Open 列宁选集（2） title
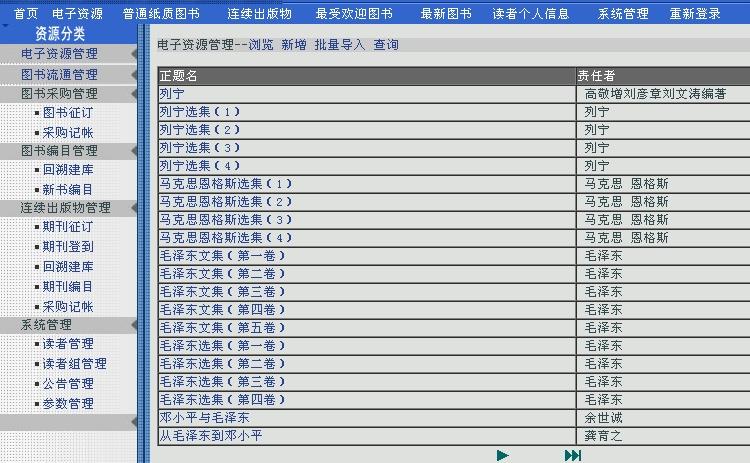The image size is (750, 463). tap(199, 130)
